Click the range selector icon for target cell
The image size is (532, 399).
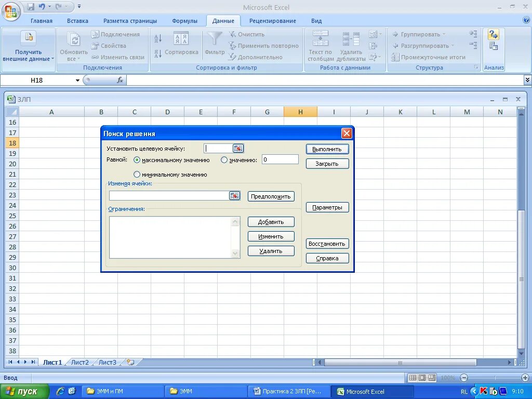(x=238, y=148)
